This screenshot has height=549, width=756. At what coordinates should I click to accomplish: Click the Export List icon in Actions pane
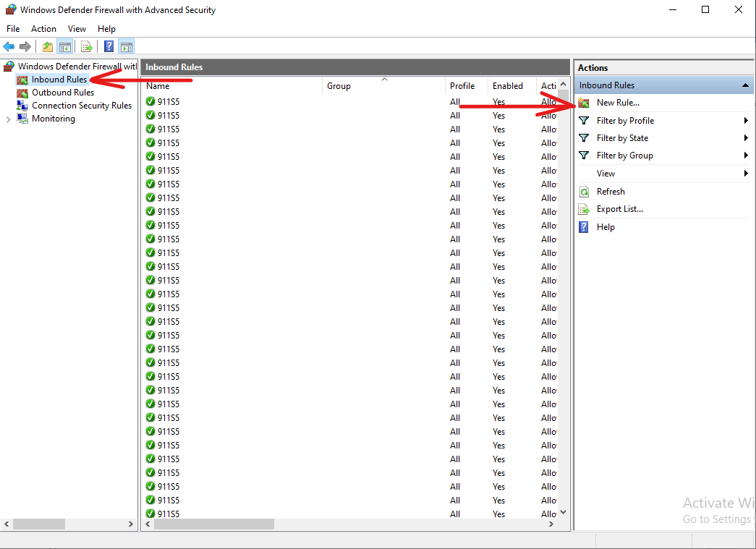point(584,209)
